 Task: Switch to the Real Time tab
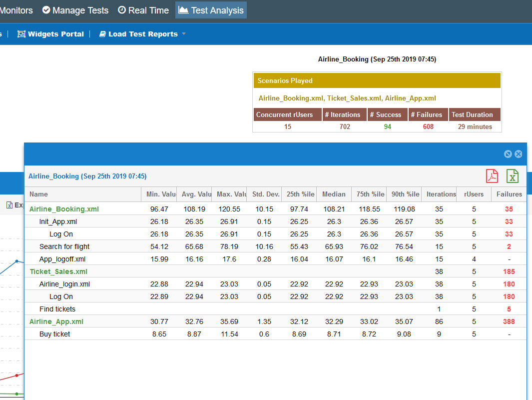[x=143, y=10]
